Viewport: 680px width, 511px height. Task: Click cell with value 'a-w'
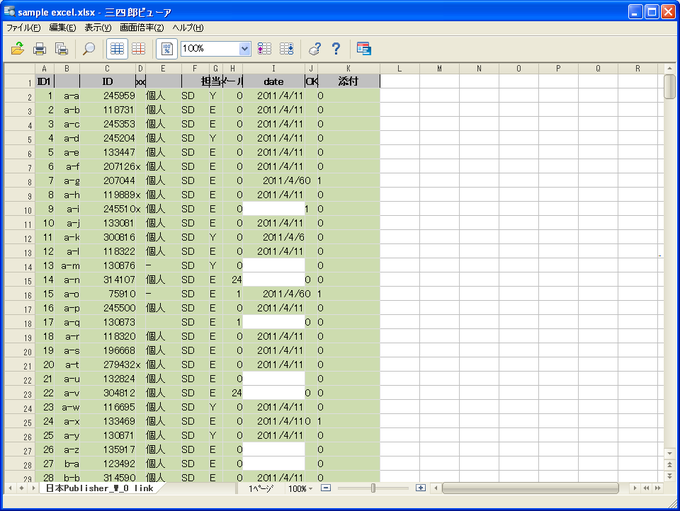pos(67,407)
